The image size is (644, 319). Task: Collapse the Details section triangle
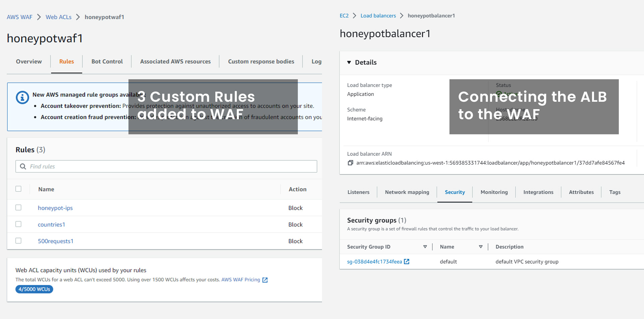coord(349,62)
